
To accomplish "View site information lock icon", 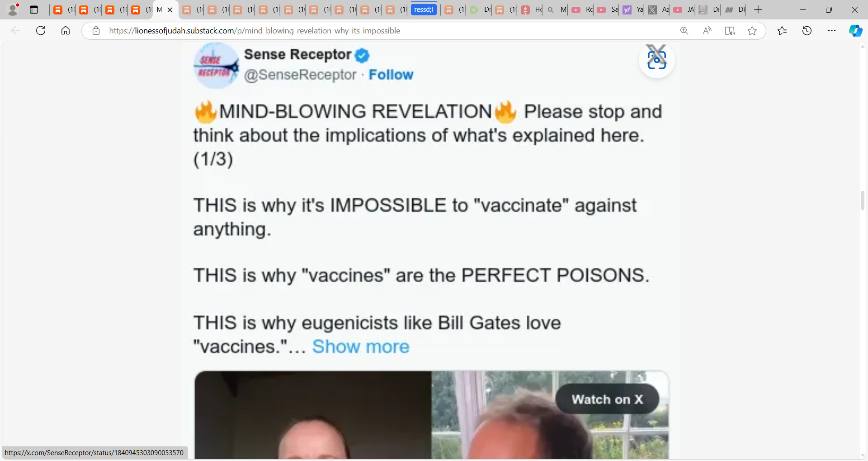I will (96, 31).
